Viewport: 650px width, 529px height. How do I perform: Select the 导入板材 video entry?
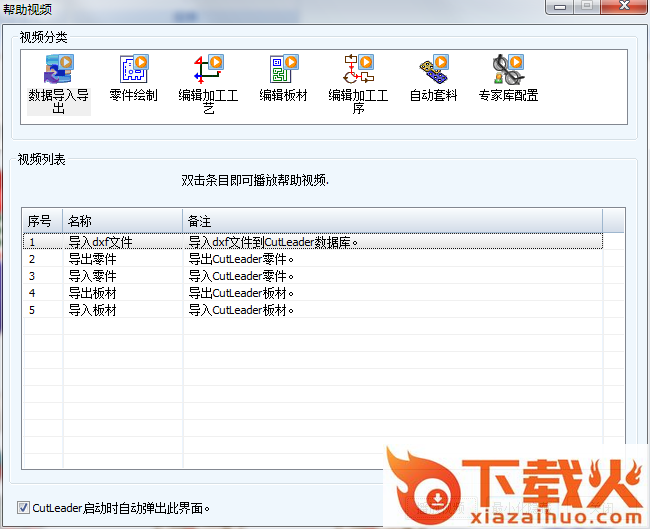click(x=92, y=310)
